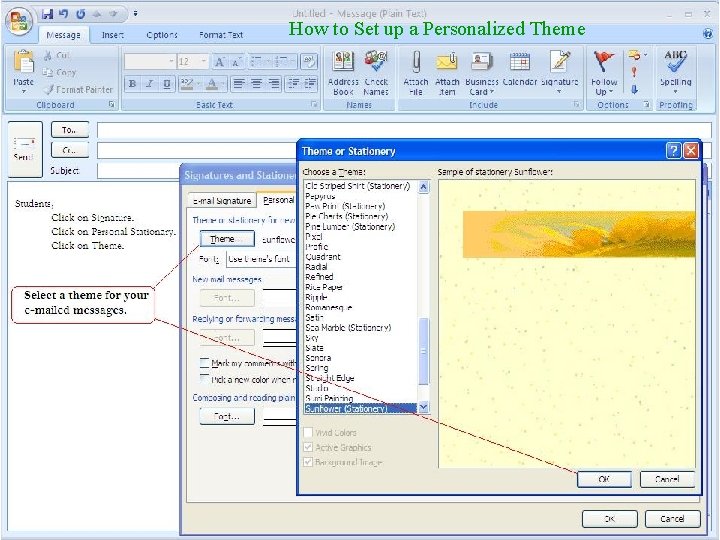Viewport: 720px width, 540px height.
Task: Mark message as high importance
Action: pos(634,72)
